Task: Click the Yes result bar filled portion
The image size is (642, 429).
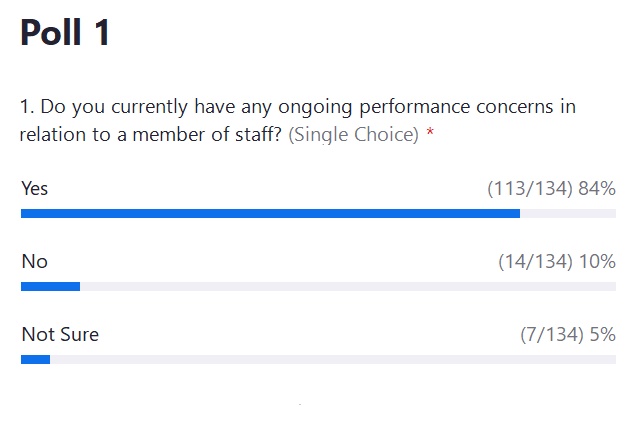Action: click(271, 213)
